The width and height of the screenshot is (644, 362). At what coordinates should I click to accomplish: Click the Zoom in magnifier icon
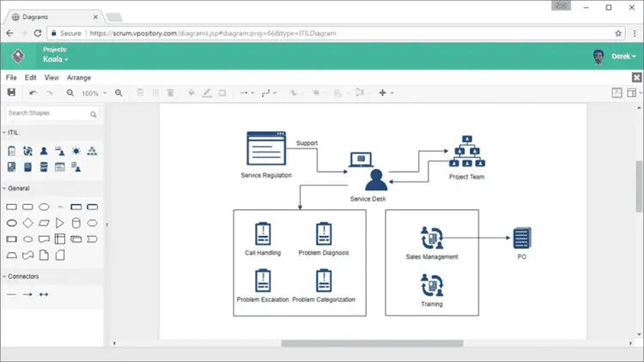coord(118,94)
